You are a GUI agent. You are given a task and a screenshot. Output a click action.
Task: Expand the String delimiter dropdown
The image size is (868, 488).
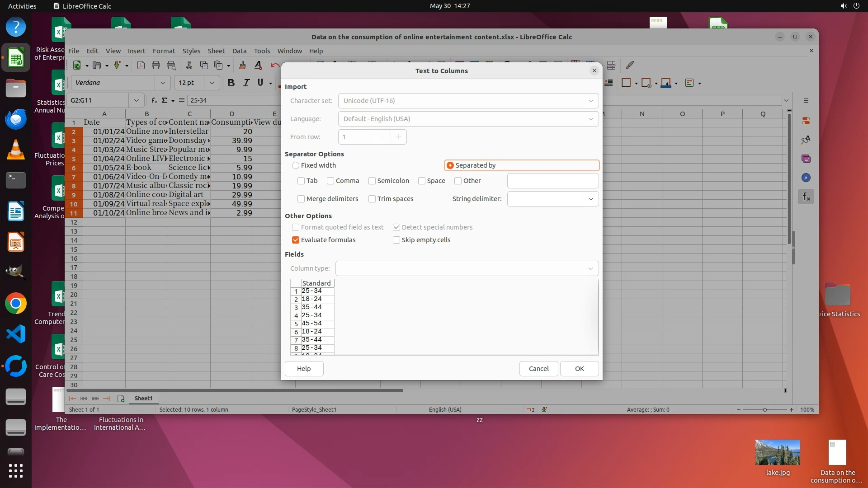click(x=590, y=199)
